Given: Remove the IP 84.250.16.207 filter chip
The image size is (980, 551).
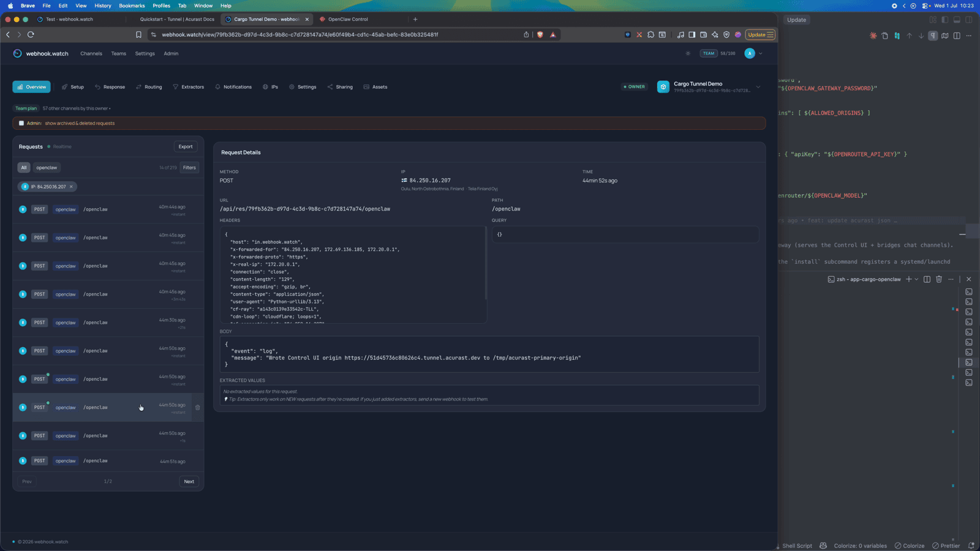Looking at the screenshot, I should [x=71, y=187].
